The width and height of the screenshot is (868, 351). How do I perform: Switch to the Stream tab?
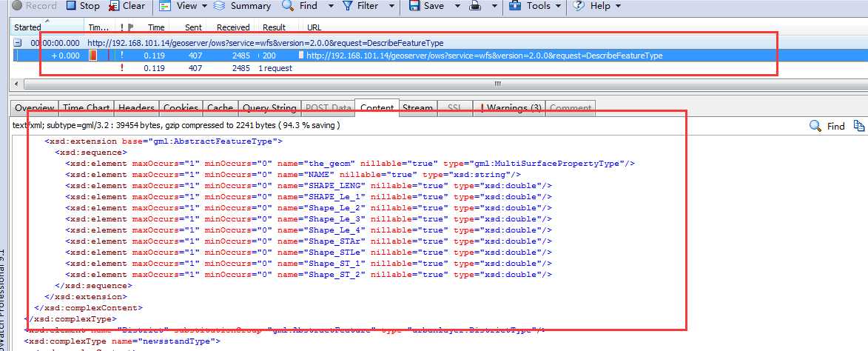[417, 108]
